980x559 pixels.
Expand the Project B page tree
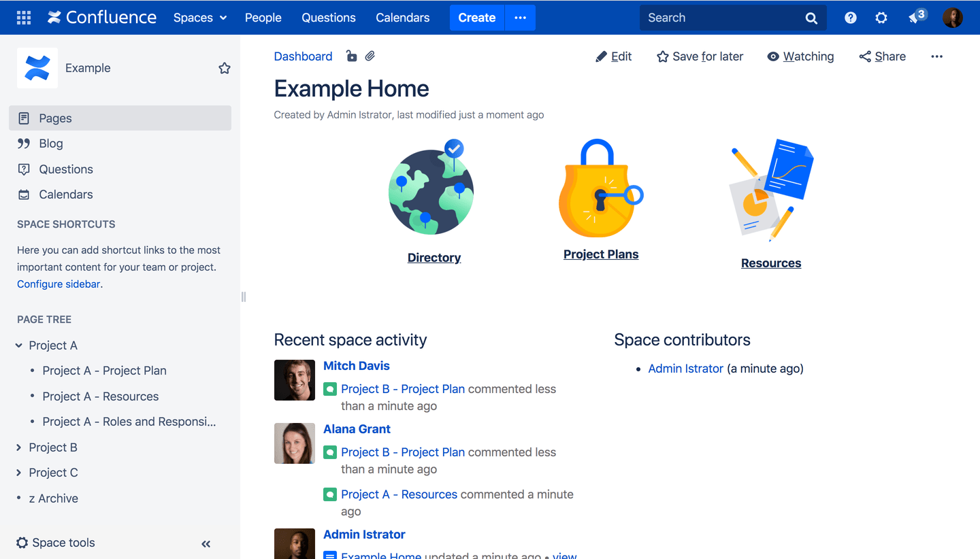point(18,447)
